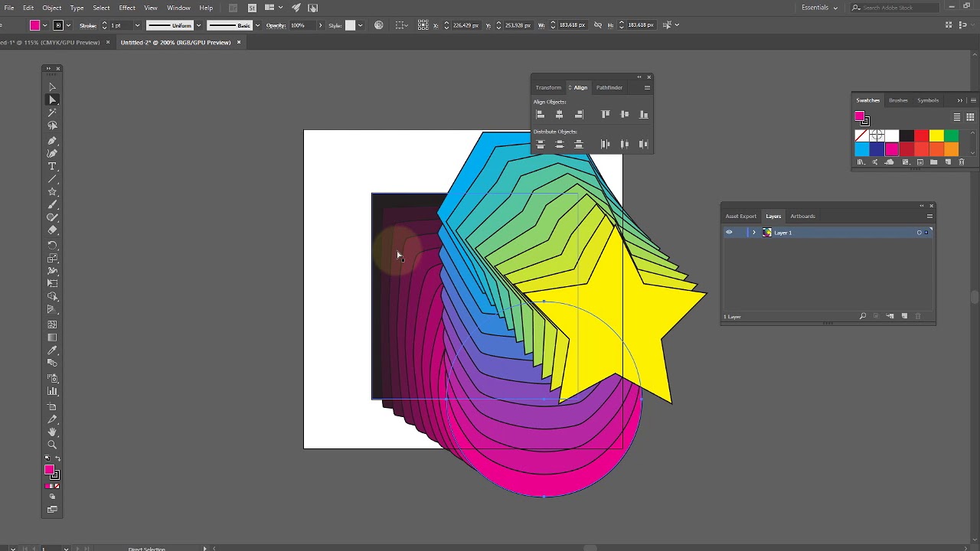Select the Lasso tool
This screenshot has width=980, height=551.
tap(52, 126)
